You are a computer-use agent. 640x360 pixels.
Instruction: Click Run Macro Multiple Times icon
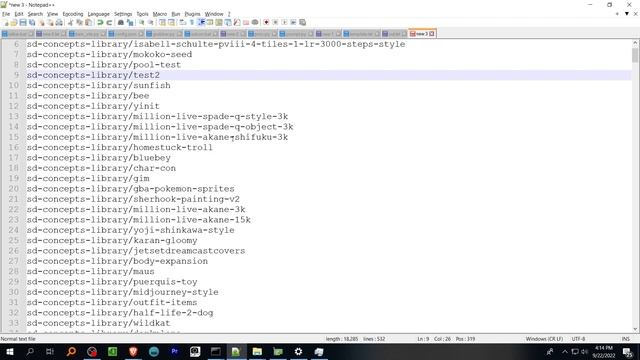coord(293,22)
